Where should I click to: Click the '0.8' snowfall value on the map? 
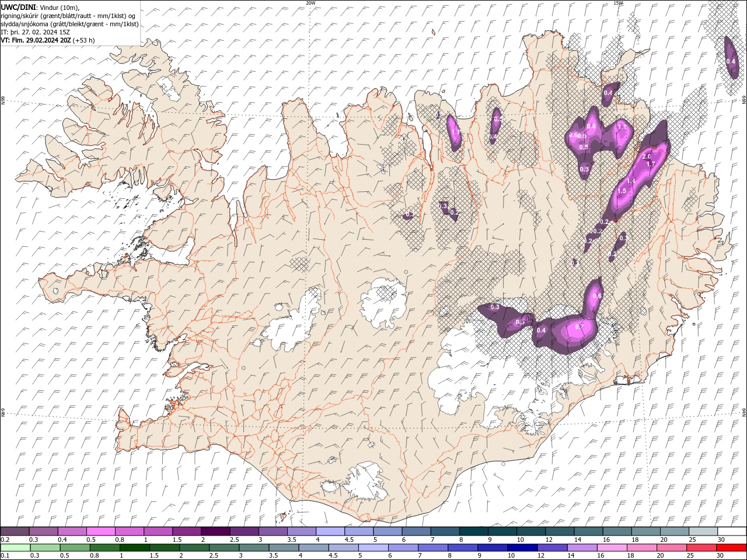pyautogui.click(x=591, y=126)
